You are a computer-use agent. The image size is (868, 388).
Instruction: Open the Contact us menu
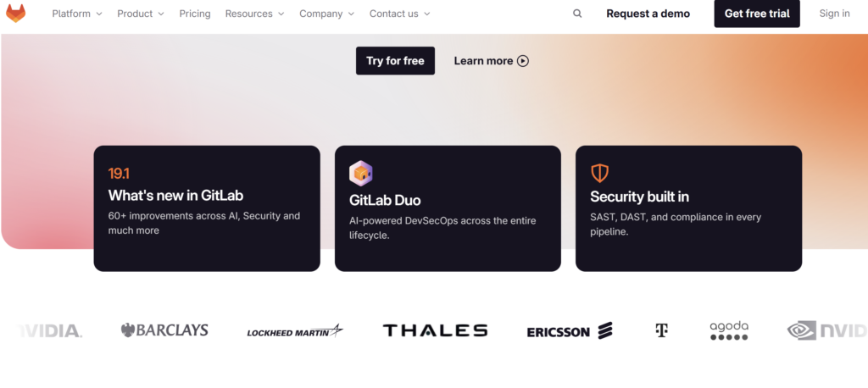400,14
